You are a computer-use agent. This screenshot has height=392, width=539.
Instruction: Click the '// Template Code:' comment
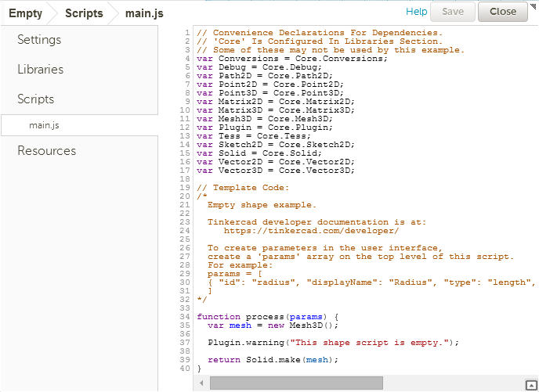243,188
